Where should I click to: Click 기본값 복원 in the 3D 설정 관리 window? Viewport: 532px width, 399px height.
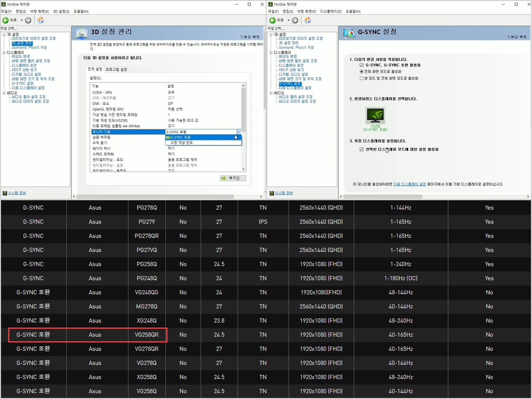pyautogui.click(x=250, y=37)
